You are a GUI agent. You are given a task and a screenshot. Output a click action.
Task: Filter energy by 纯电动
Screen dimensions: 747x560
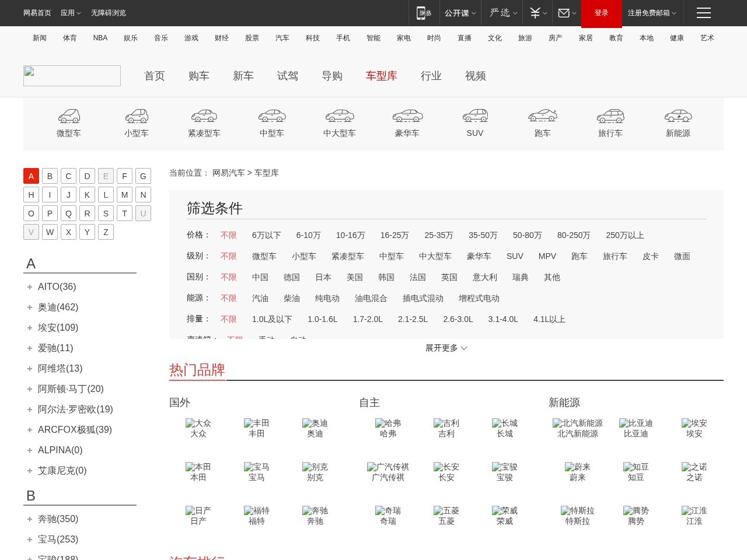pyautogui.click(x=327, y=298)
